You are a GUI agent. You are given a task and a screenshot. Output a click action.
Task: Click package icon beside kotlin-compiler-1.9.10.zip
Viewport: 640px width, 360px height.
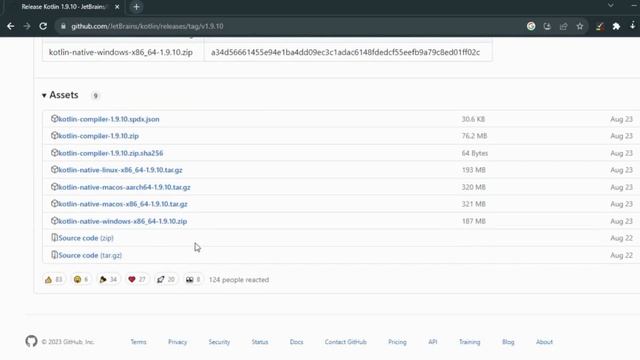pos(54,136)
